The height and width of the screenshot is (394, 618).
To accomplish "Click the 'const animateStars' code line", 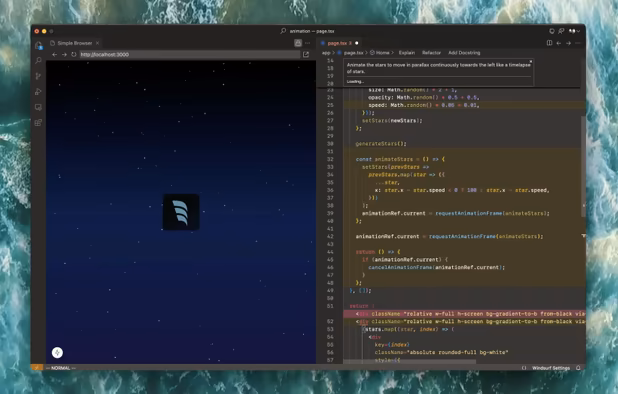I will pyautogui.click(x=400, y=159).
